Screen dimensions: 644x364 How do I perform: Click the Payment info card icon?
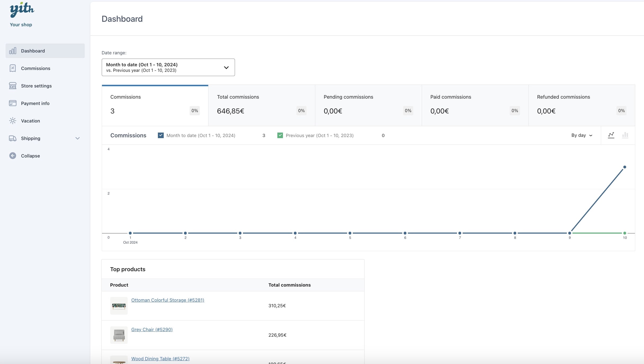point(12,103)
